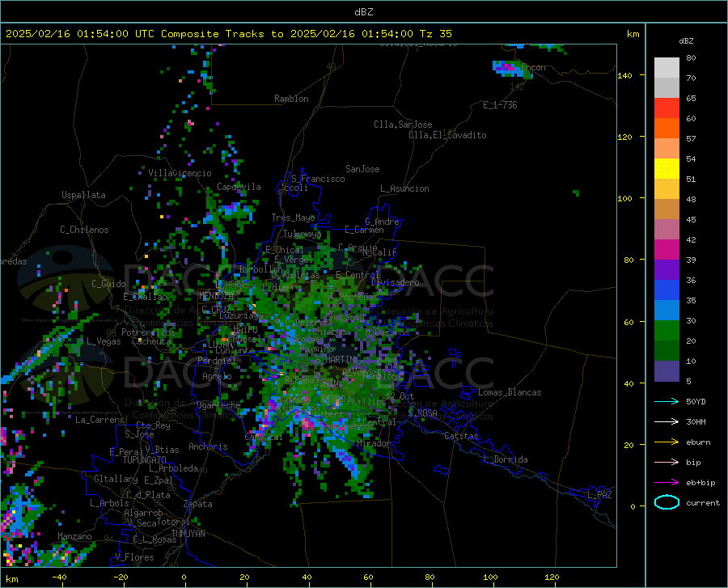Click the 100 km tick on vertical axis
This screenshot has width=728, height=588.
tap(624, 199)
